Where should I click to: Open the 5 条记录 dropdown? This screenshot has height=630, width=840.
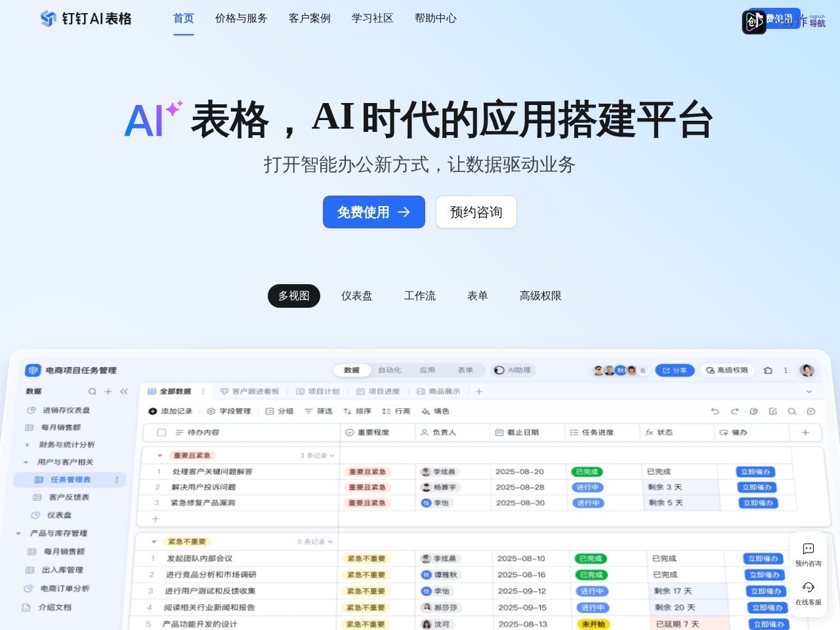[315, 542]
